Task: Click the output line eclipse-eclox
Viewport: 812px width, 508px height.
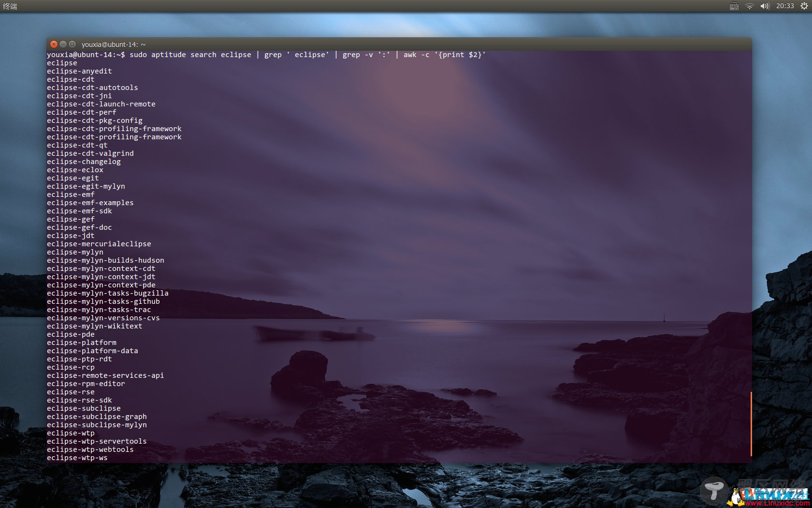Action: click(75, 170)
